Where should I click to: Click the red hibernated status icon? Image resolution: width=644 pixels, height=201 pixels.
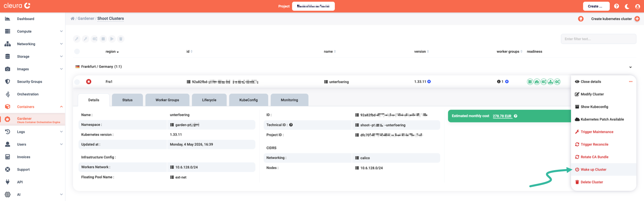coord(89,81)
